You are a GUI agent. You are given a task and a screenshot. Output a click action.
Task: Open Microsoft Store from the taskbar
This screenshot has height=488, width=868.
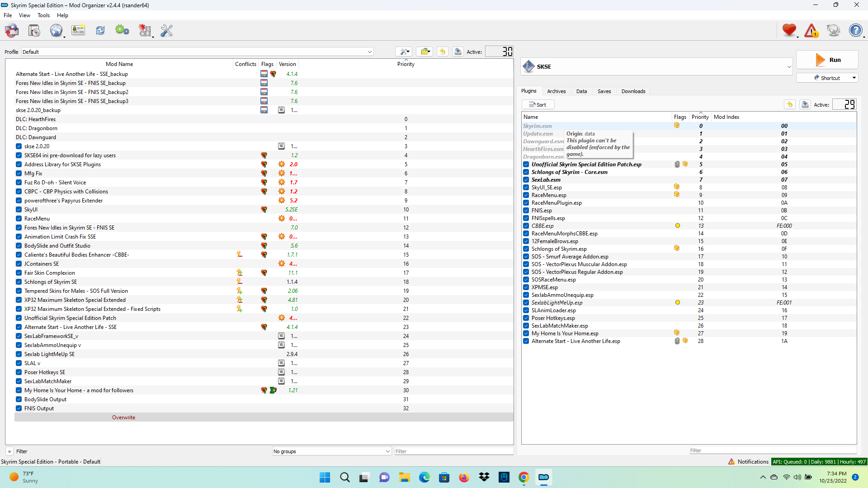(444, 477)
